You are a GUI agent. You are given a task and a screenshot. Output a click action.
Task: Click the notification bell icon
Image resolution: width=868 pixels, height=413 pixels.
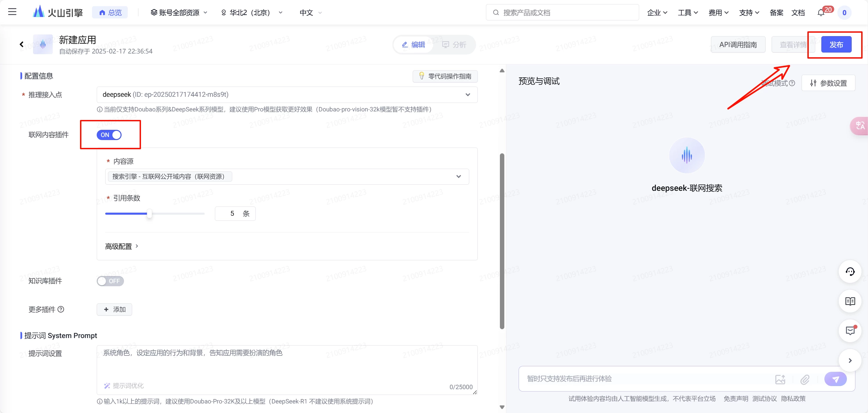(x=821, y=13)
